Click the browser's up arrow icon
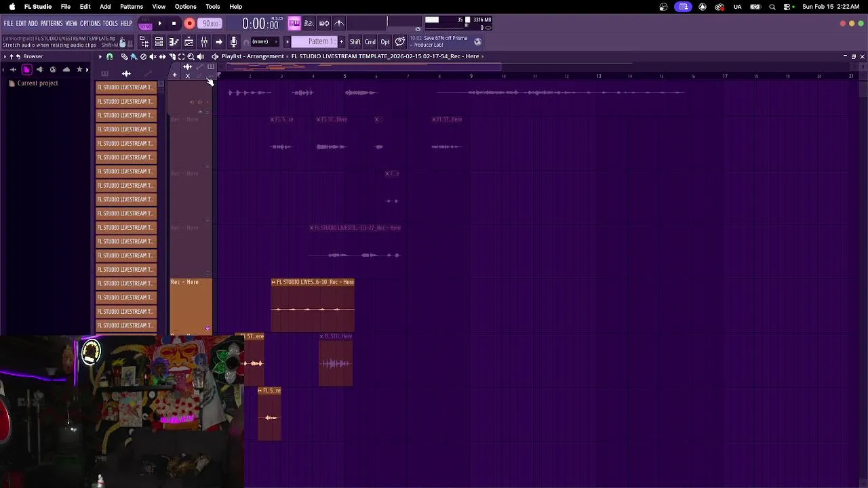This screenshot has width=868, height=488. pos(12,56)
